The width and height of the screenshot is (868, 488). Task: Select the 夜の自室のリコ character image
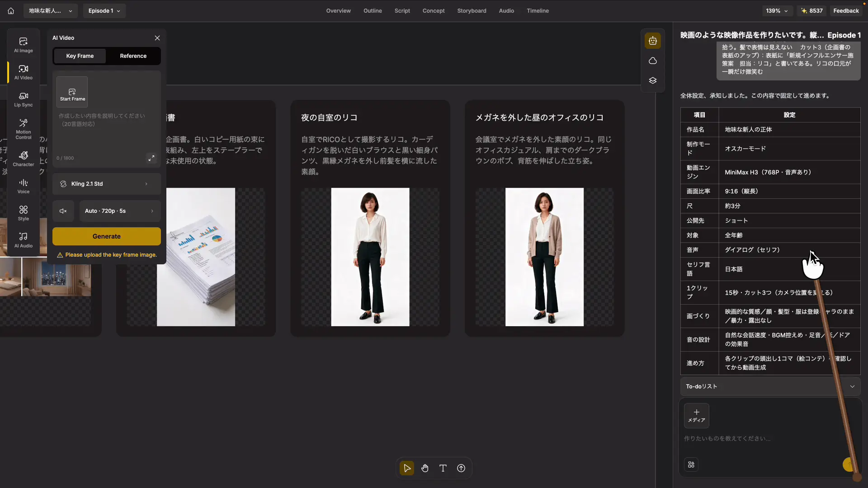(x=370, y=257)
